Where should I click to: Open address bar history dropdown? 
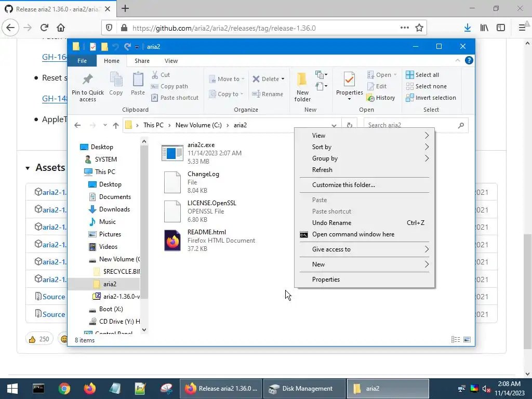(334, 126)
